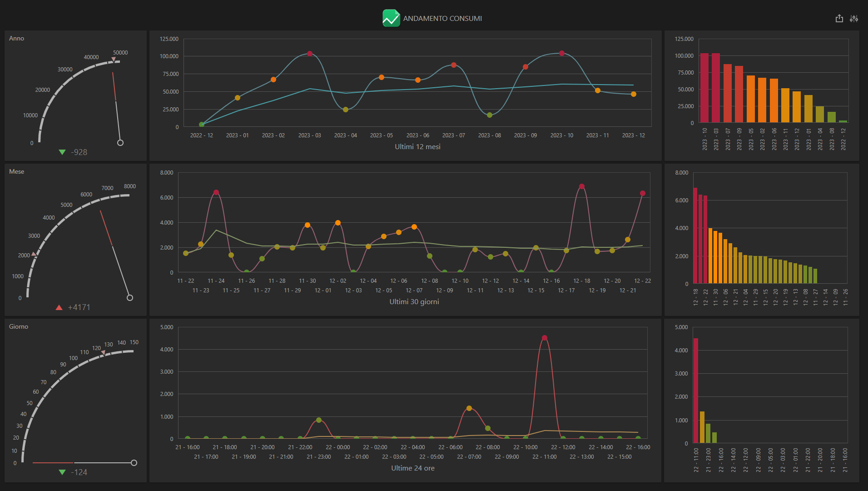
Task: Click the Giorno gauge needle end circle
Action: [134, 463]
